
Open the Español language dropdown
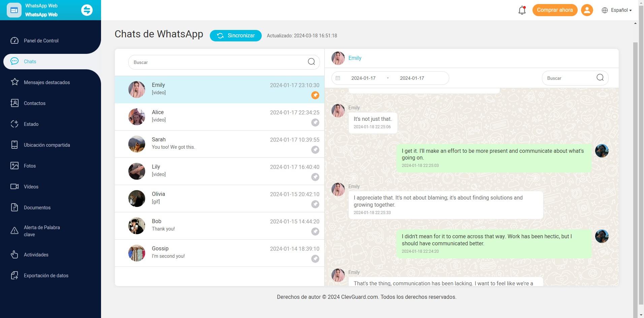(x=621, y=10)
